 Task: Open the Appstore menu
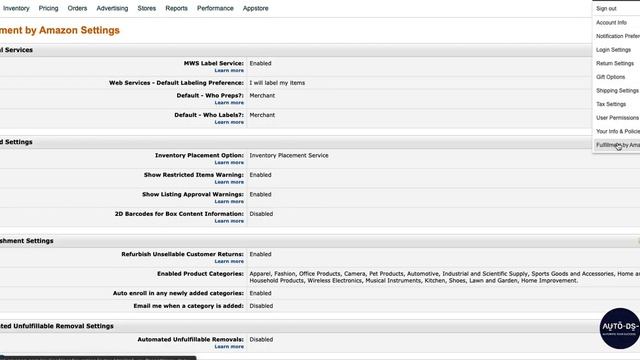(x=256, y=8)
